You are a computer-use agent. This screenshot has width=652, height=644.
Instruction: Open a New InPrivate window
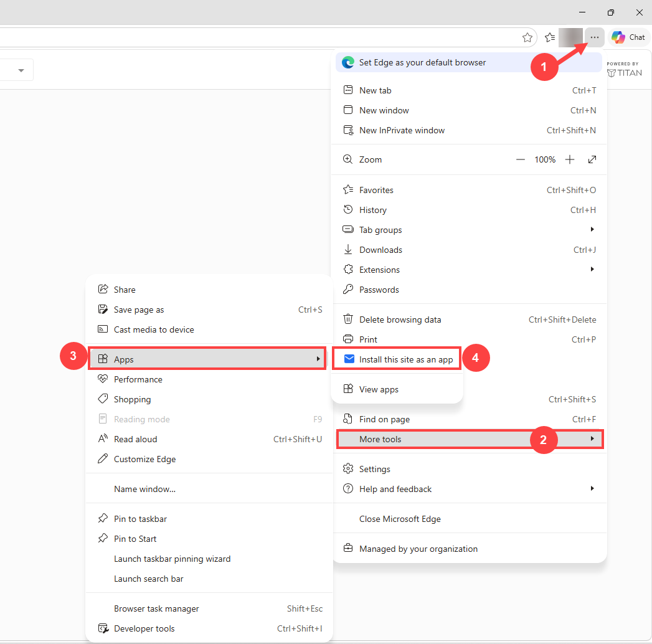point(470,131)
